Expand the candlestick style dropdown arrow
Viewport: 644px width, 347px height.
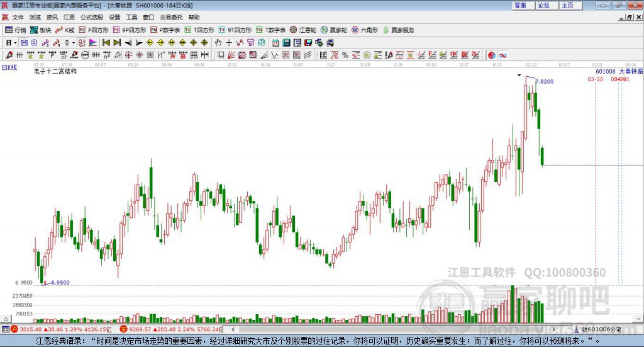point(74,43)
